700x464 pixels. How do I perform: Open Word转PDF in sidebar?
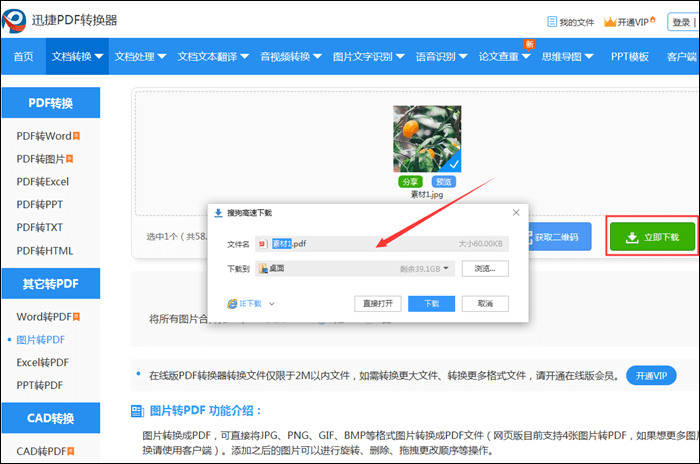click(44, 317)
